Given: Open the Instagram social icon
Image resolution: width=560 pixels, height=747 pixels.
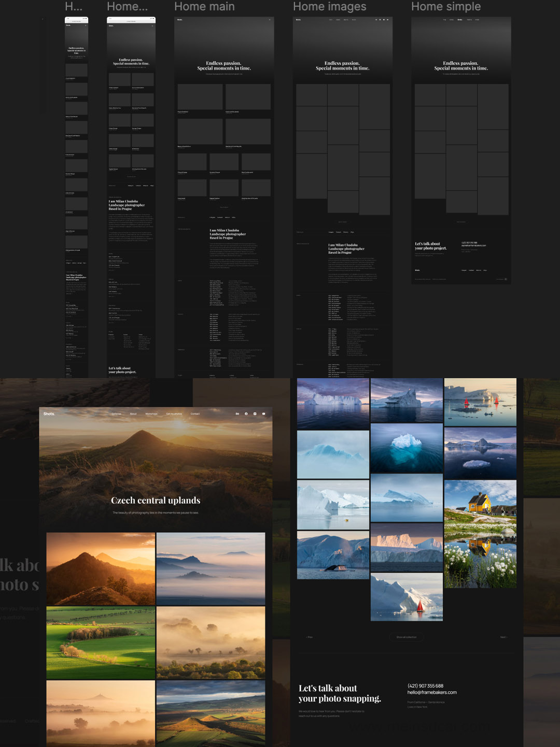Looking at the screenshot, I should click(x=255, y=414).
